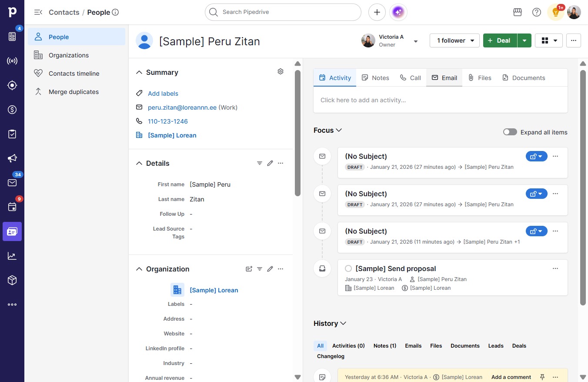This screenshot has width=588, height=382.
Task: Open [Sample] Lorean link in Summary
Action: coord(172,135)
